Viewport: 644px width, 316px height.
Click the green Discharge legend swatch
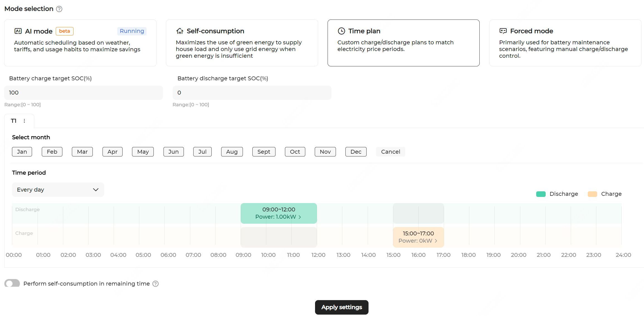[541, 194]
